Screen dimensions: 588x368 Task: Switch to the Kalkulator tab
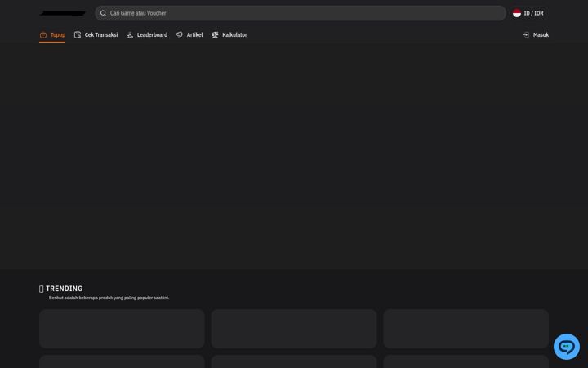click(x=229, y=35)
